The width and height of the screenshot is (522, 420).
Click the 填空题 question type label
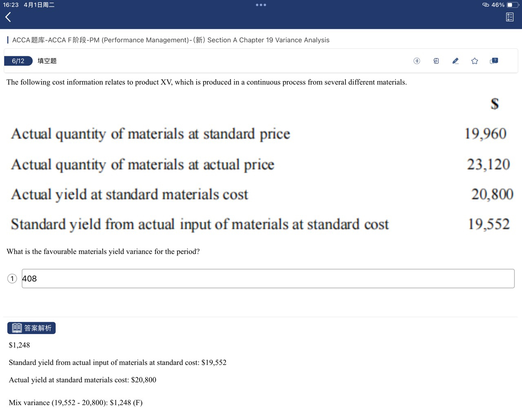point(47,61)
